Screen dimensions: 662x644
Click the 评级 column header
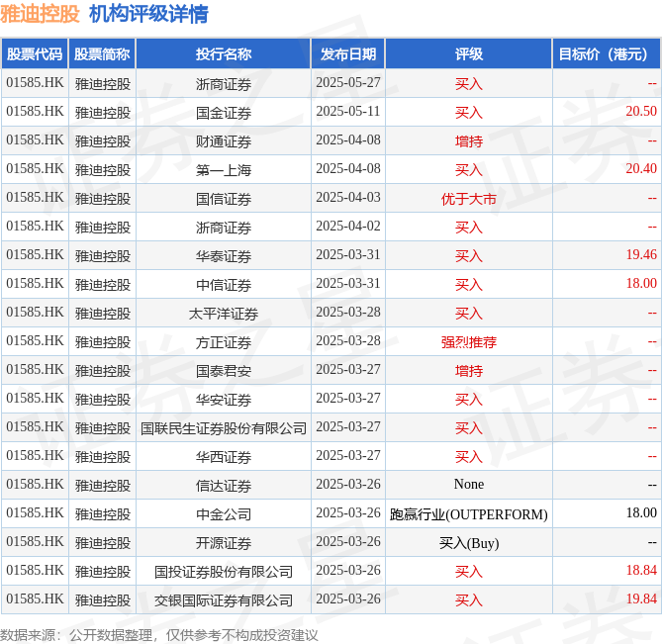pos(469,54)
